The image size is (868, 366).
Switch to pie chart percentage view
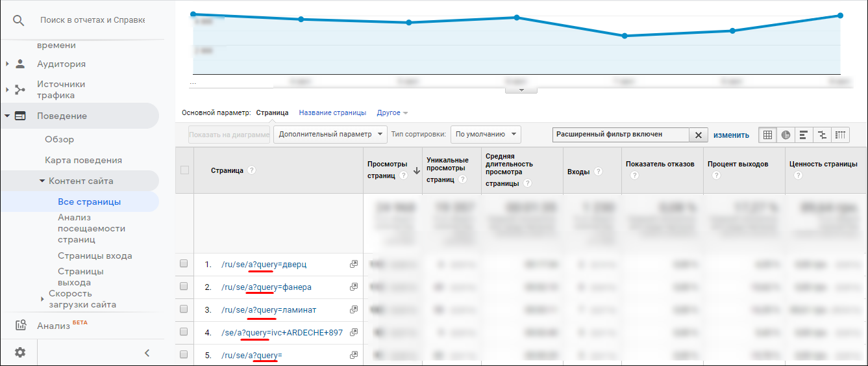[x=786, y=135]
